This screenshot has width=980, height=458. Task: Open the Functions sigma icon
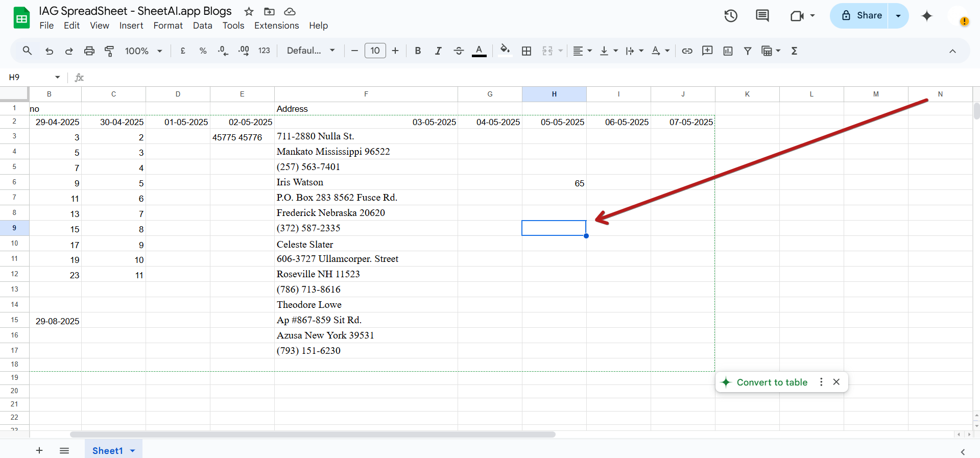tap(794, 51)
